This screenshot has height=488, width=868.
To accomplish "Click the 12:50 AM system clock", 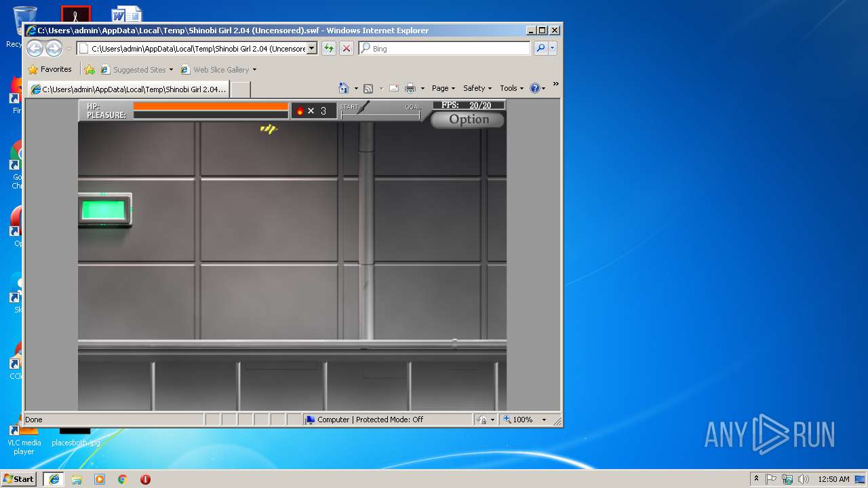I will tap(833, 479).
